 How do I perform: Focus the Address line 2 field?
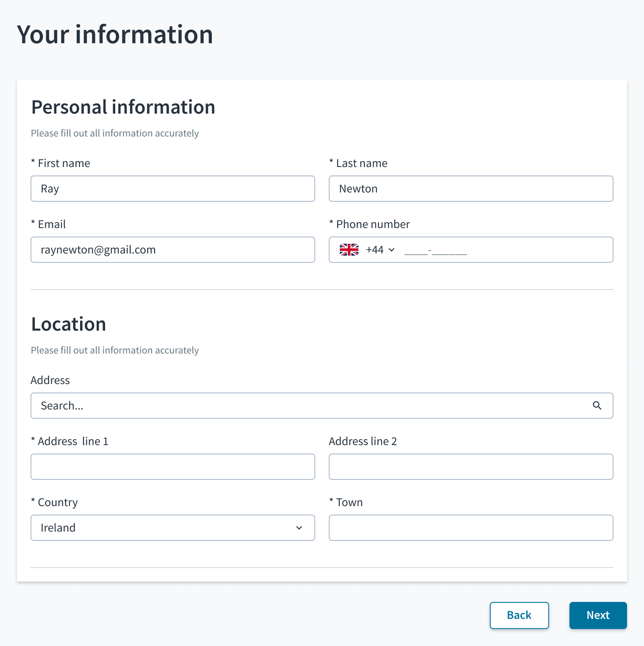point(471,467)
